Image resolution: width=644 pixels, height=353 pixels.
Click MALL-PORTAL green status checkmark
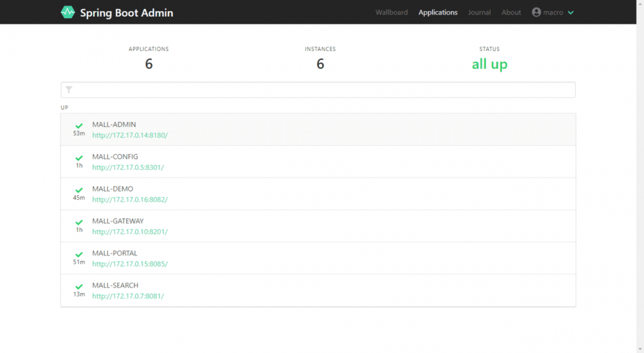click(x=79, y=254)
